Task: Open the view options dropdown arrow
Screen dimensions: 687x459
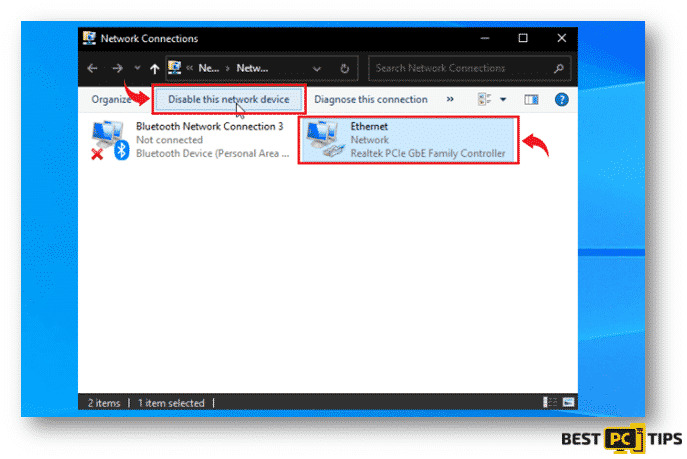Action: (x=503, y=99)
